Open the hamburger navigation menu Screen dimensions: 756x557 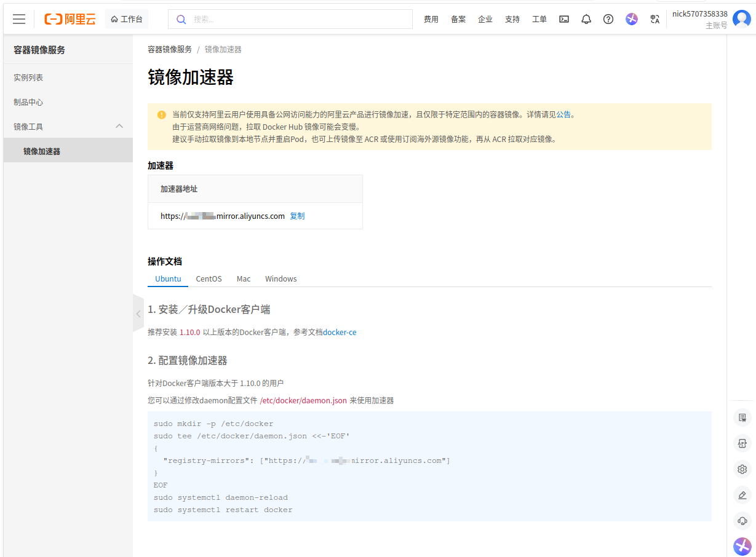(x=19, y=19)
